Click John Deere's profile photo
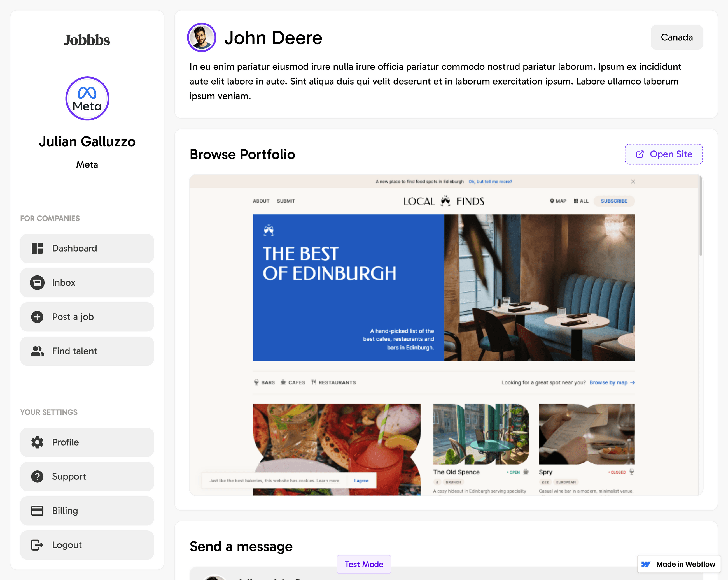This screenshot has height=580, width=728. 202,37
